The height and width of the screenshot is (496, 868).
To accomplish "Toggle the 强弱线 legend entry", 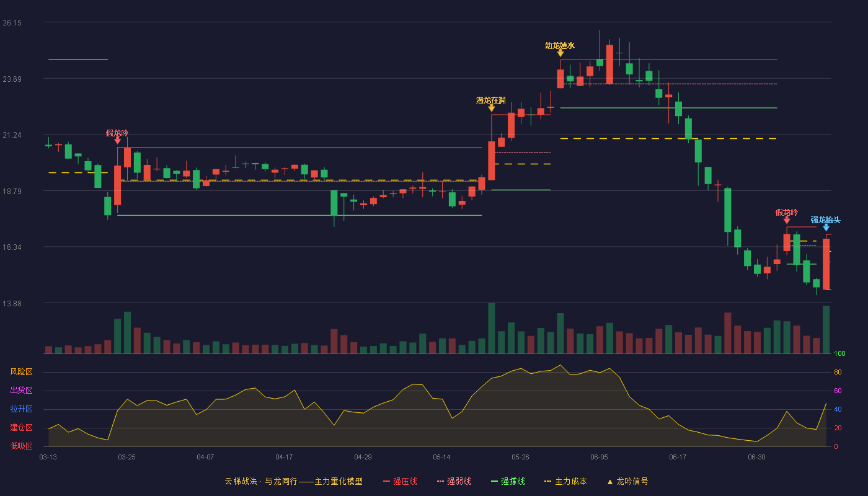I will pos(454,481).
